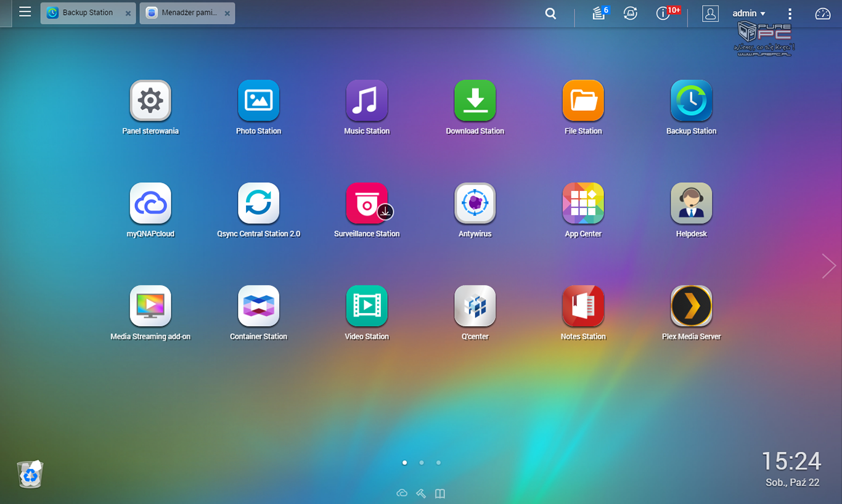This screenshot has width=842, height=504.
Task: Select second desktop page dot
Action: point(422,462)
